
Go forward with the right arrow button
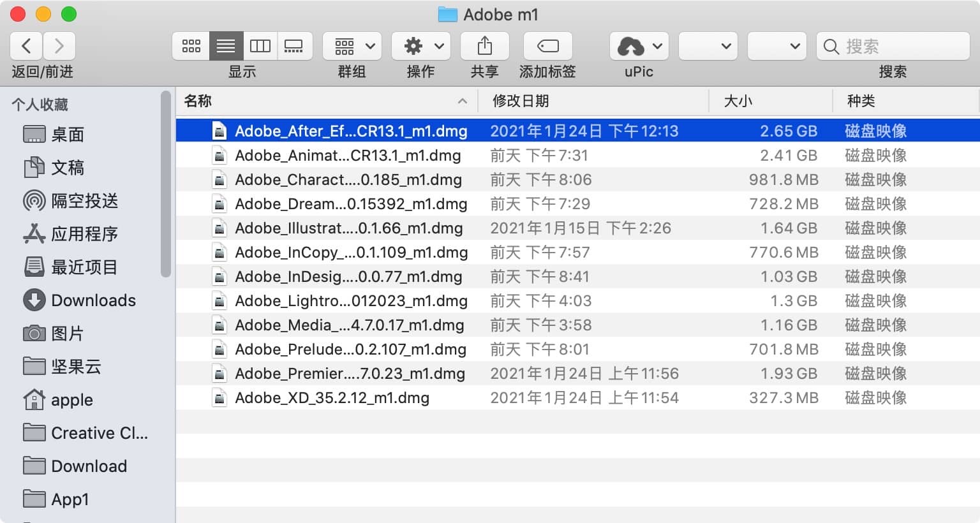pyautogui.click(x=59, y=46)
